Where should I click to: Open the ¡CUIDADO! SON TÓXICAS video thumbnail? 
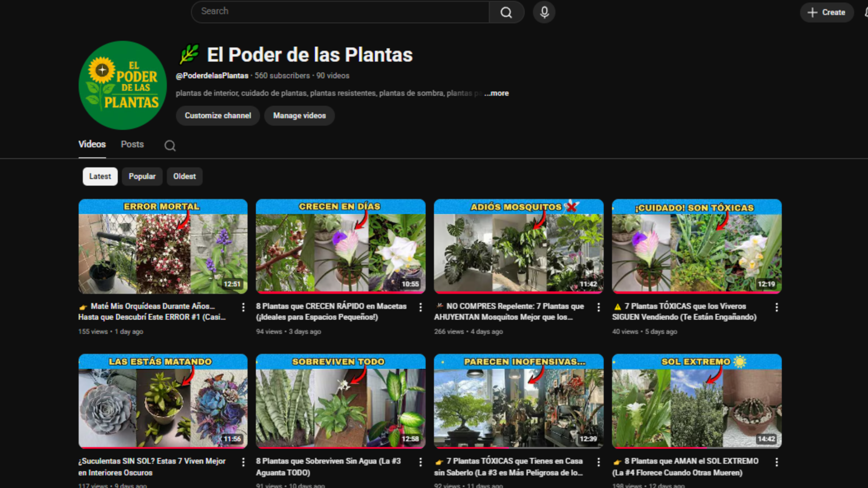click(x=697, y=246)
